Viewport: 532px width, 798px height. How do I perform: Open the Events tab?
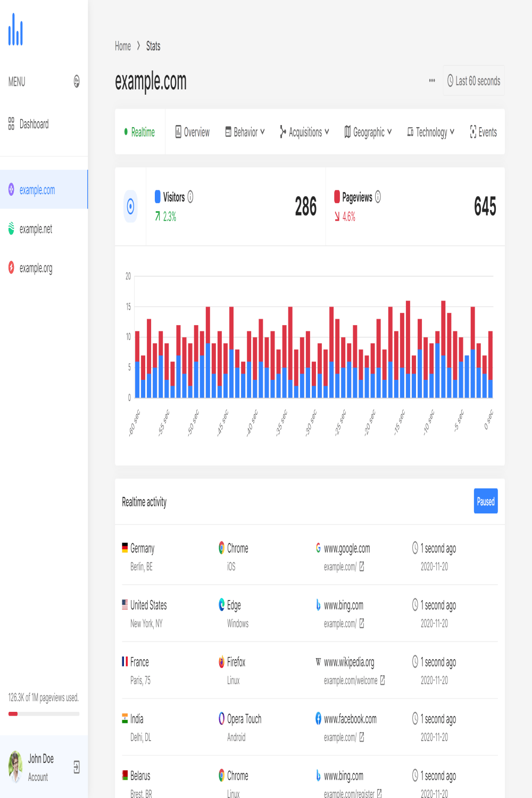[x=483, y=132]
